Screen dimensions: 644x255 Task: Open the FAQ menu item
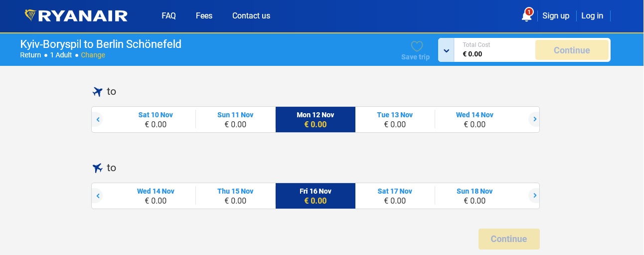click(x=168, y=16)
